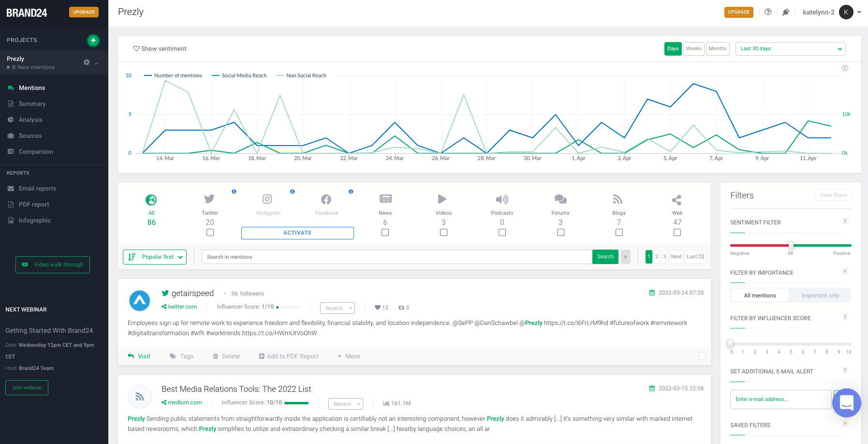Collapse the Prezly project chevron
The image size is (868, 444).
click(x=97, y=63)
